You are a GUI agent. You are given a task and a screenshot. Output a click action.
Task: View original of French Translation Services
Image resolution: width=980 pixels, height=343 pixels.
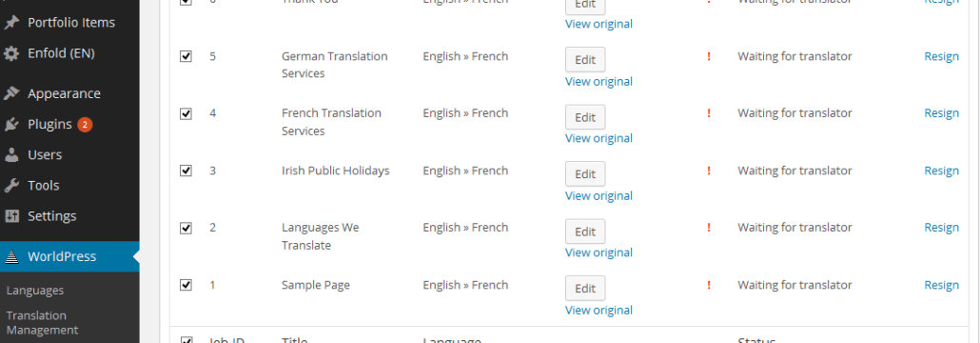point(598,138)
